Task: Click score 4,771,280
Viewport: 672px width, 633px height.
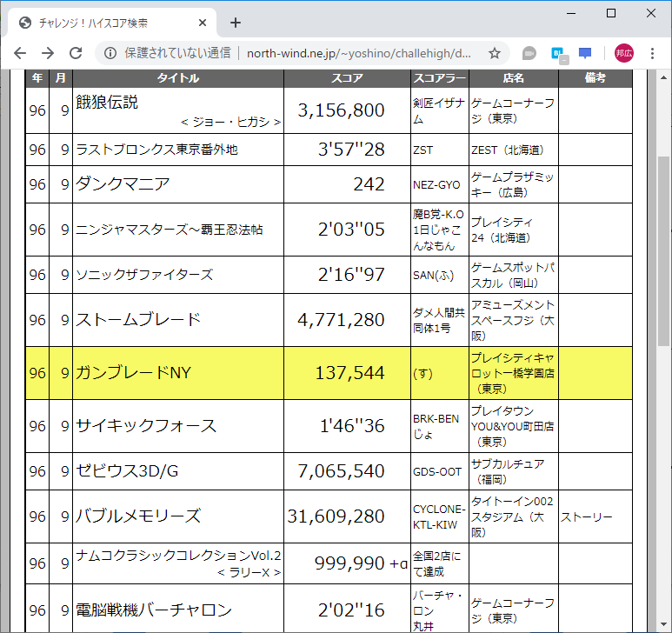Action: pos(341,320)
